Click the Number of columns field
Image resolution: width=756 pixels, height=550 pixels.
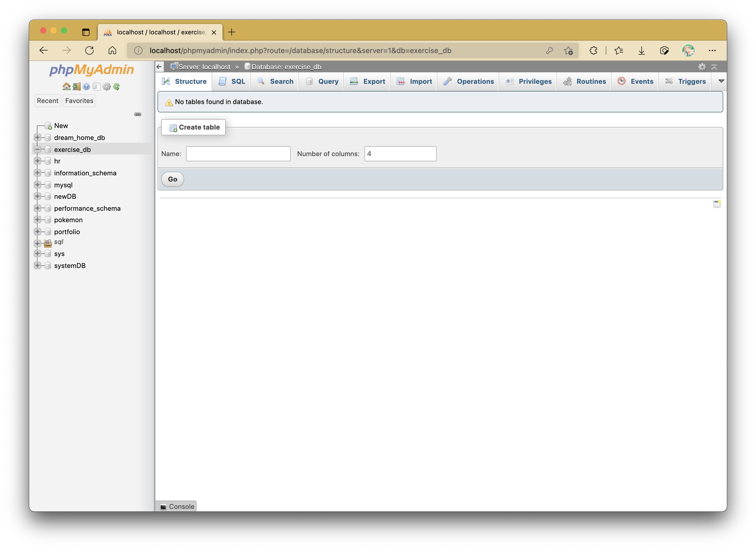coord(400,154)
